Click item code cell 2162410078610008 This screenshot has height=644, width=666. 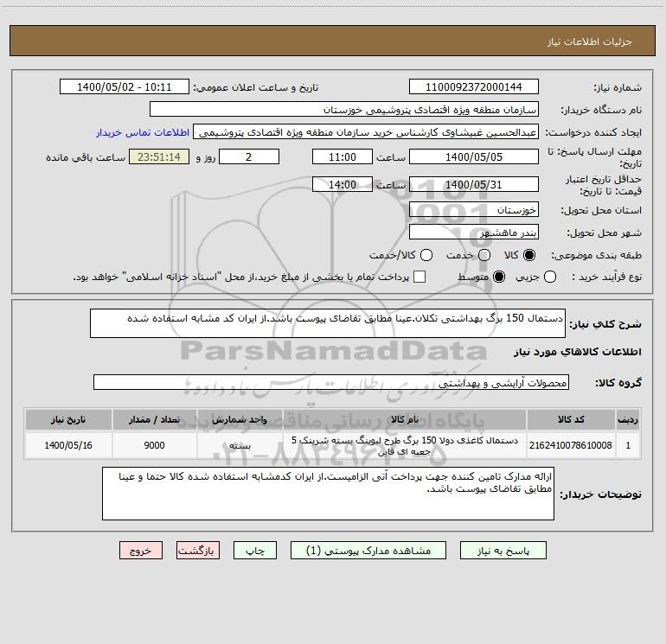571,445
